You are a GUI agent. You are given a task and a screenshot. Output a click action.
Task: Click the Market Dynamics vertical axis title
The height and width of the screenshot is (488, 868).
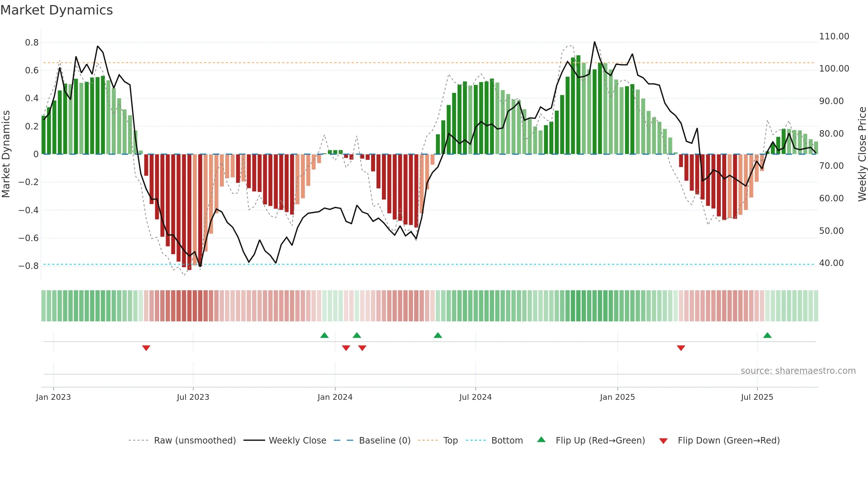[6, 154]
